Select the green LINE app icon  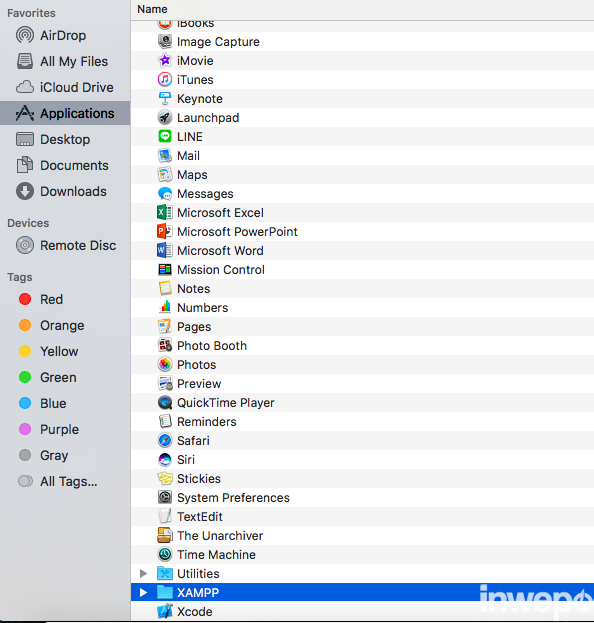(x=165, y=136)
